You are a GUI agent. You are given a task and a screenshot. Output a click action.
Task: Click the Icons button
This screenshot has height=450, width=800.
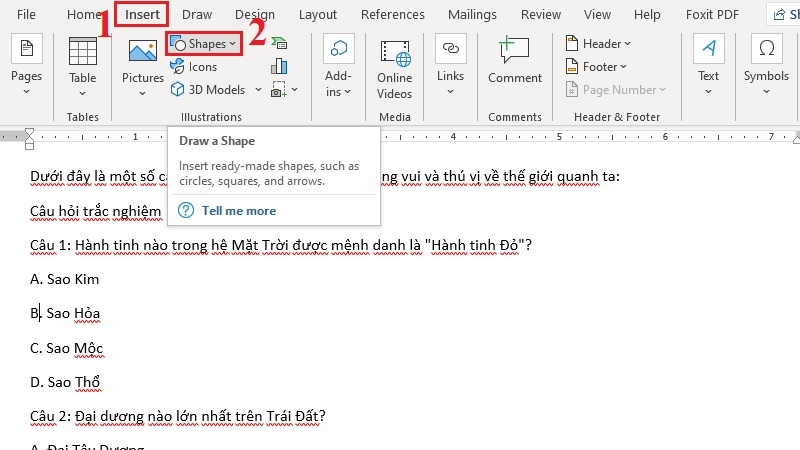[x=193, y=66]
